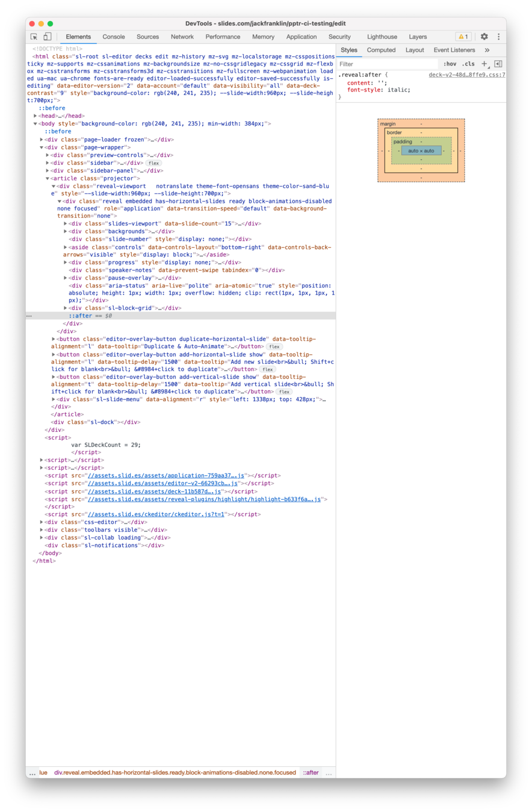
Task: Show more Styles pane tabs chevron
Action: tap(487, 50)
